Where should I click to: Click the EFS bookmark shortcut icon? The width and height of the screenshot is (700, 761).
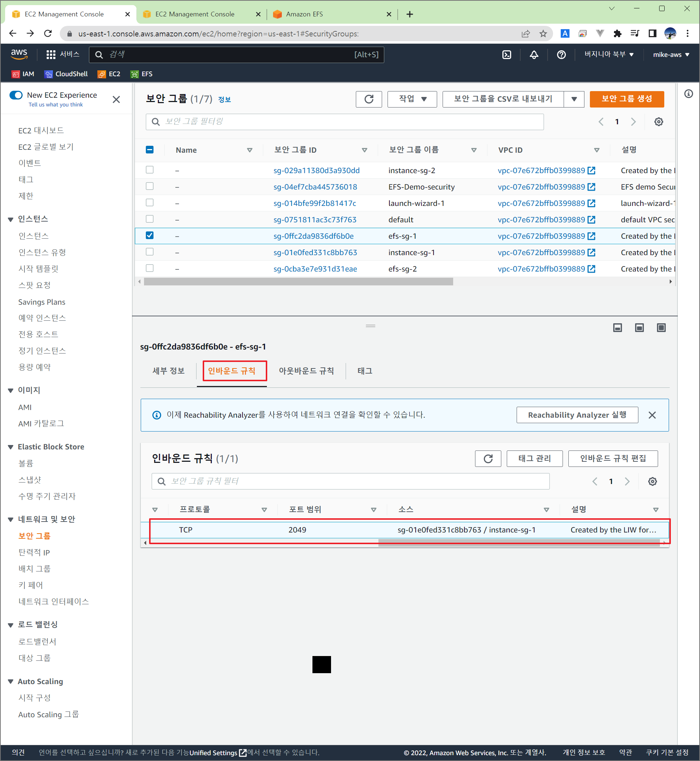point(135,74)
